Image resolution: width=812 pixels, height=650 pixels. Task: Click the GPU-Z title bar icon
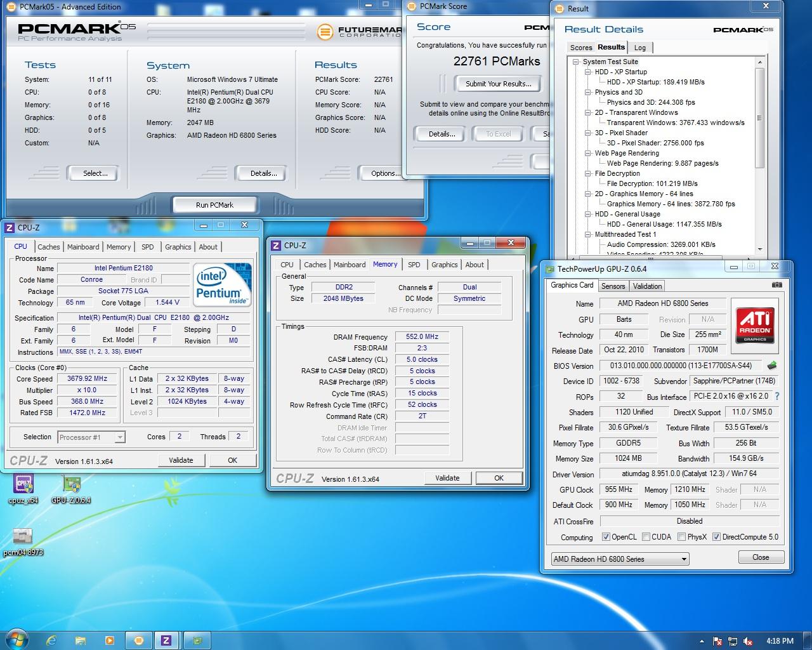pos(549,269)
